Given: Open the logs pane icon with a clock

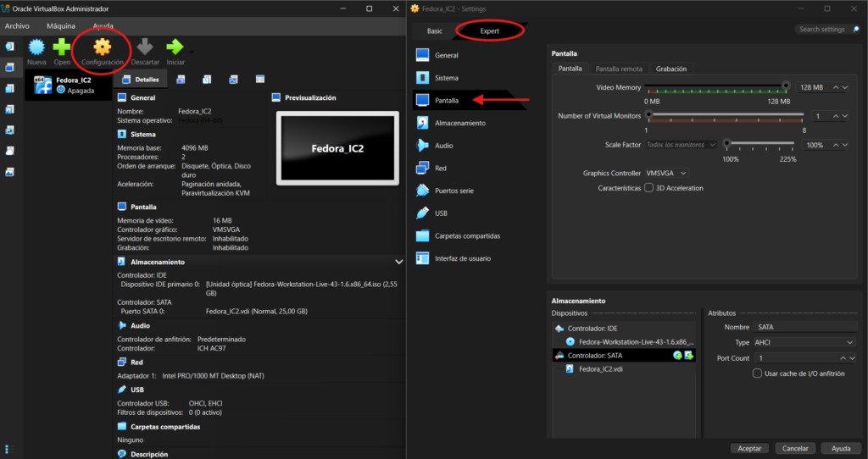Looking at the screenshot, I should point(207,80).
